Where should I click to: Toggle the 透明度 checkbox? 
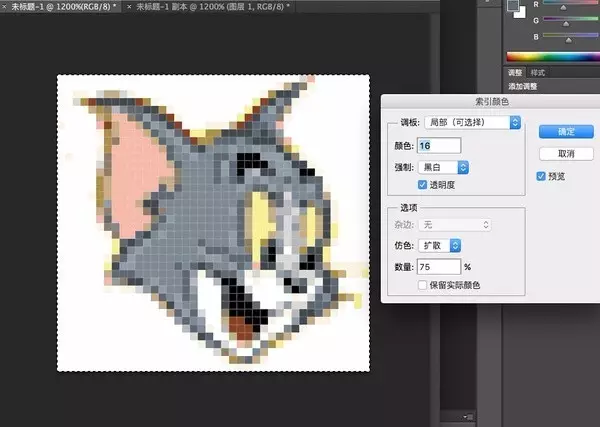tap(422, 185)
